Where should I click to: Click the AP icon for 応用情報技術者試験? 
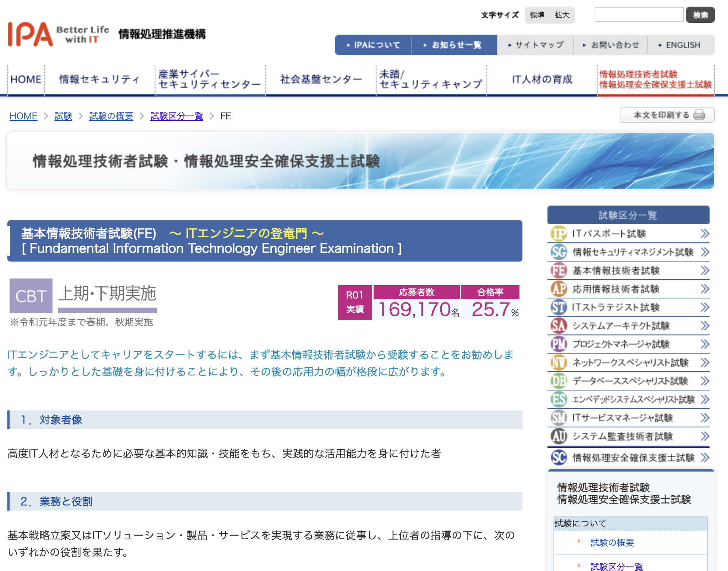559,289
